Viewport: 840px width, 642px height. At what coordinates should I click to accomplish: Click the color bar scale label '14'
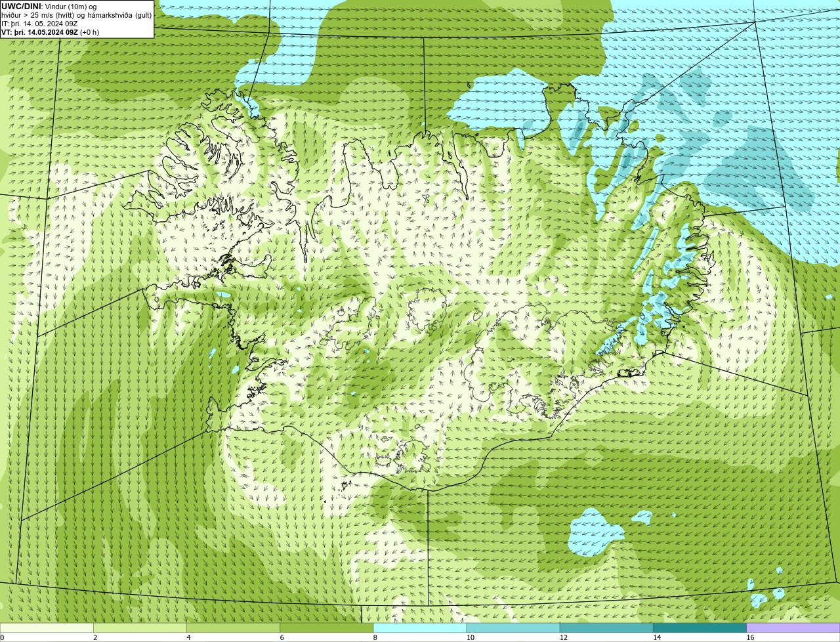point(657,637)
